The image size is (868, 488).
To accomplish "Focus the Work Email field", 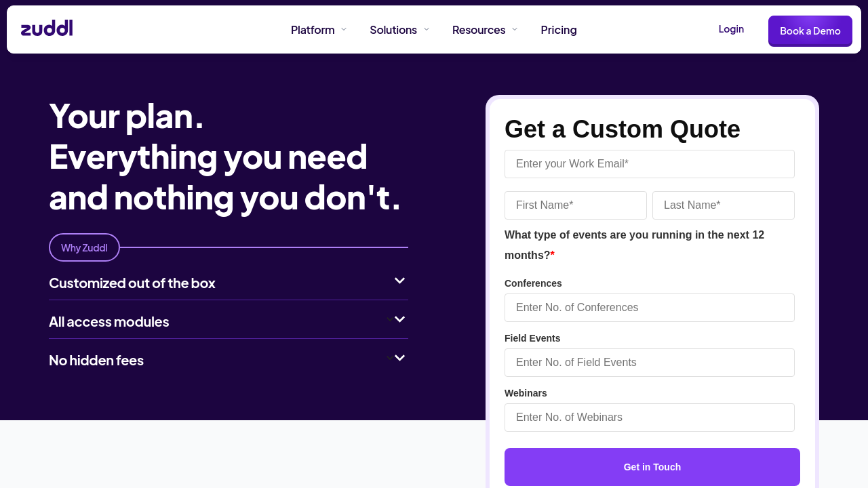I will click(x=649, y=164).
